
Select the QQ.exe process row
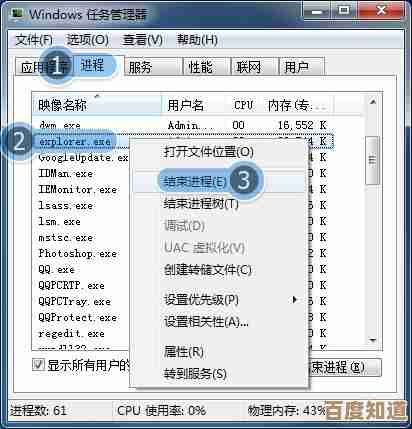(x=57, y=269)
